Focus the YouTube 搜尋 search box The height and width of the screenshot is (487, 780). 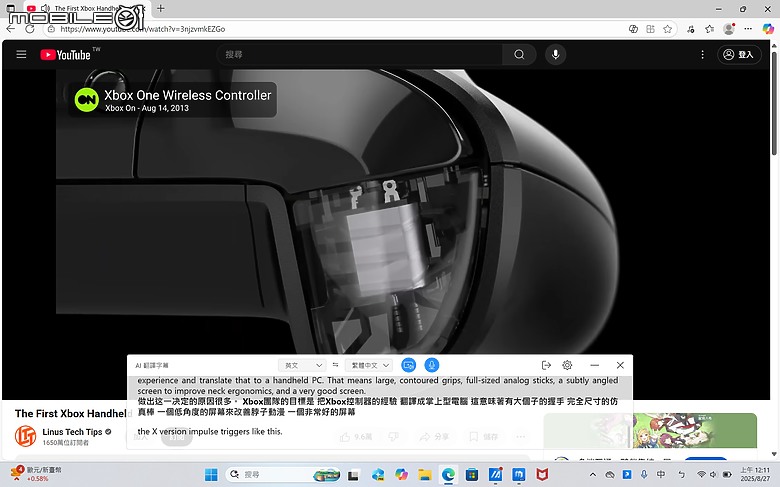click(359, 54)
